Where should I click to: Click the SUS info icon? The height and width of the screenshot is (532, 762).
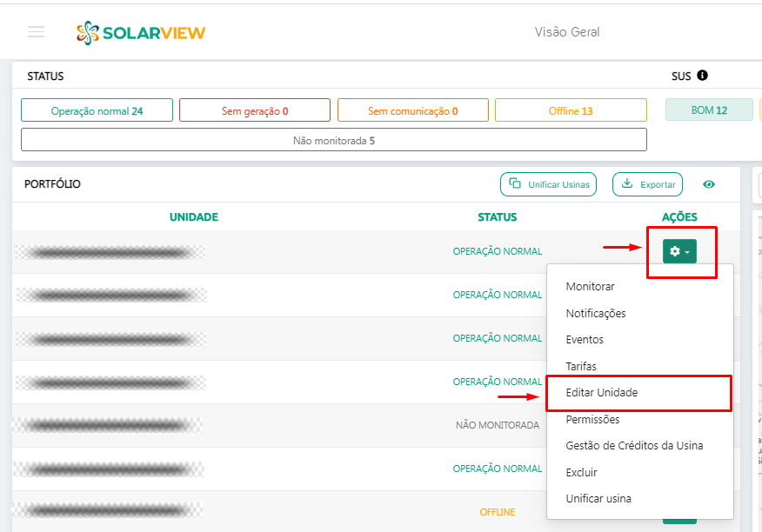coord(702,76)
